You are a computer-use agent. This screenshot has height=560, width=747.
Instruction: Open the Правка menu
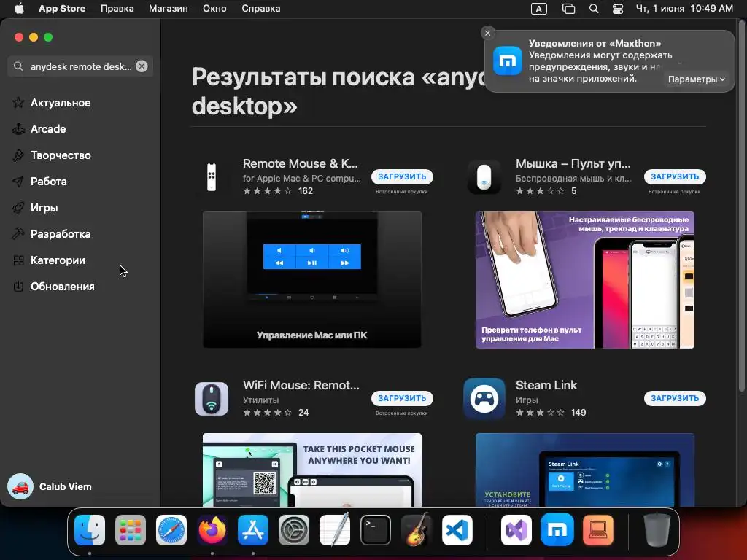117,9
